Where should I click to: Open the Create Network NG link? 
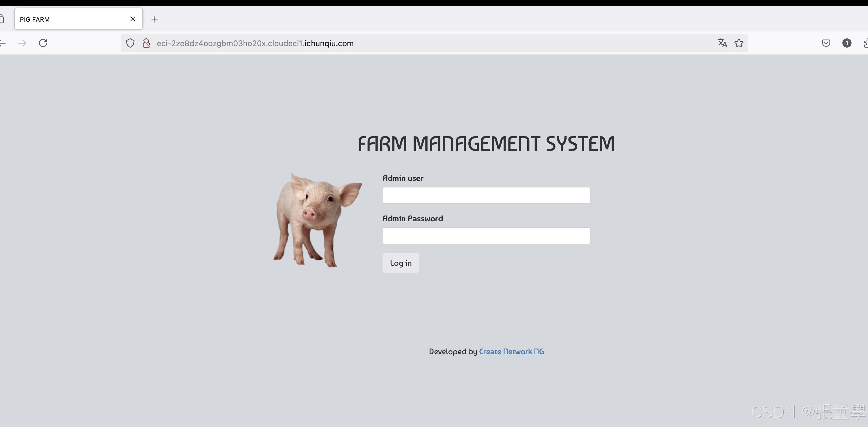coord(511,352)
